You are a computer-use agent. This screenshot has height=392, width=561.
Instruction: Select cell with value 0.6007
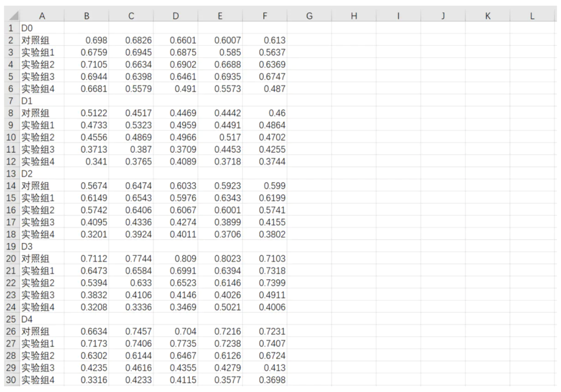220,40
